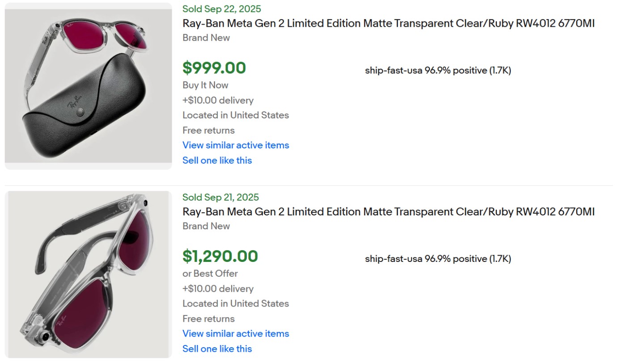Click "Sell one like this" under the $999.00 listing
644x362 pixels.
[x=217, y=160]
